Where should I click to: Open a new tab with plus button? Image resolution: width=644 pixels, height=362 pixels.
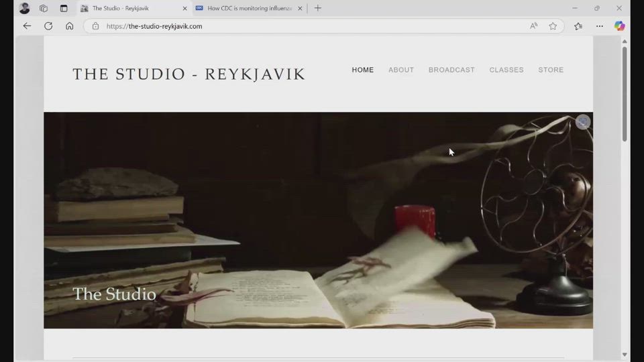pos(318,8)
